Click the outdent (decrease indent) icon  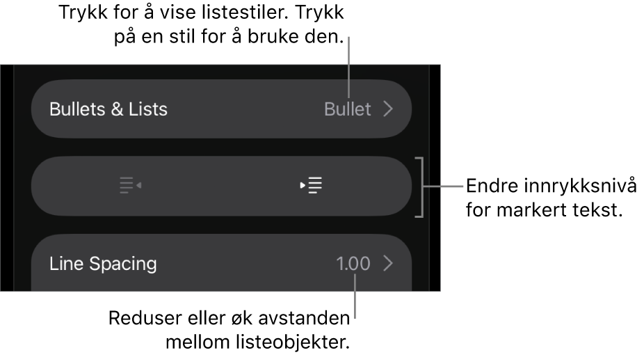pos(130,186)
